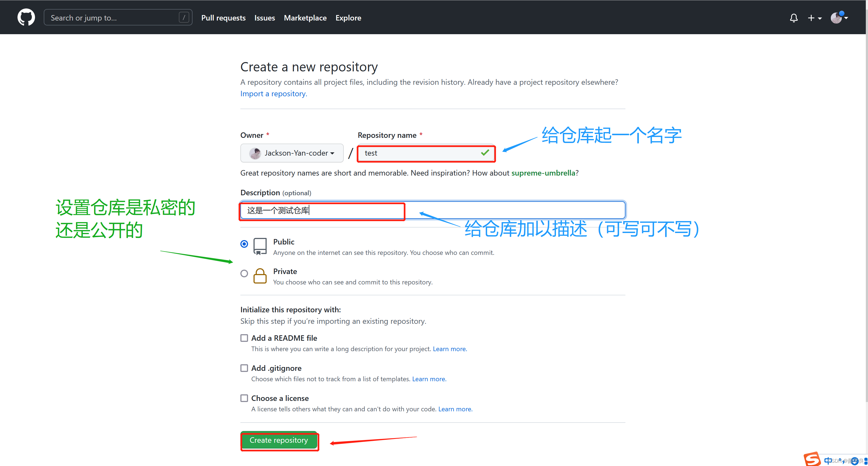
Task: Click the user avatar profile icon
Action: pos(837,18)
